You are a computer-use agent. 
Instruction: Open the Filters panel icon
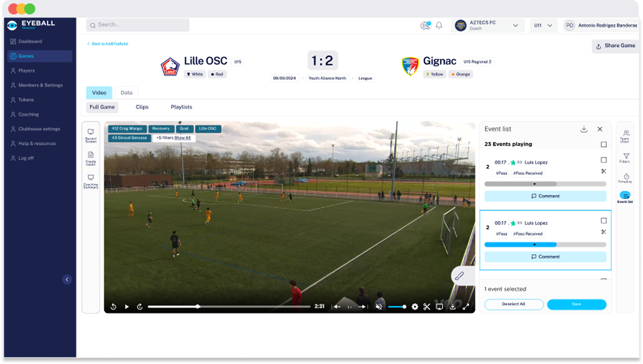click(x=626, y=157)
